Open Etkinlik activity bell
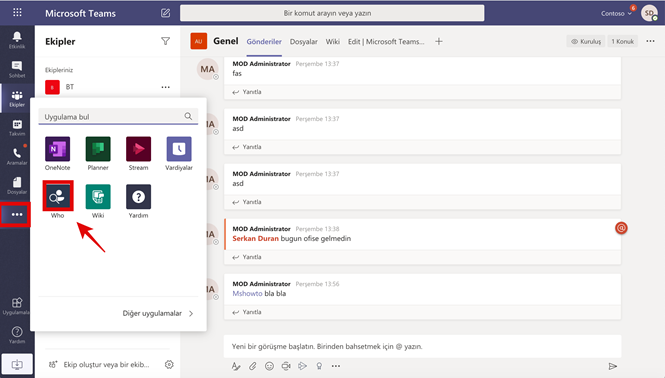The height and width of the screenshot is (378, 665). [17, 40]
